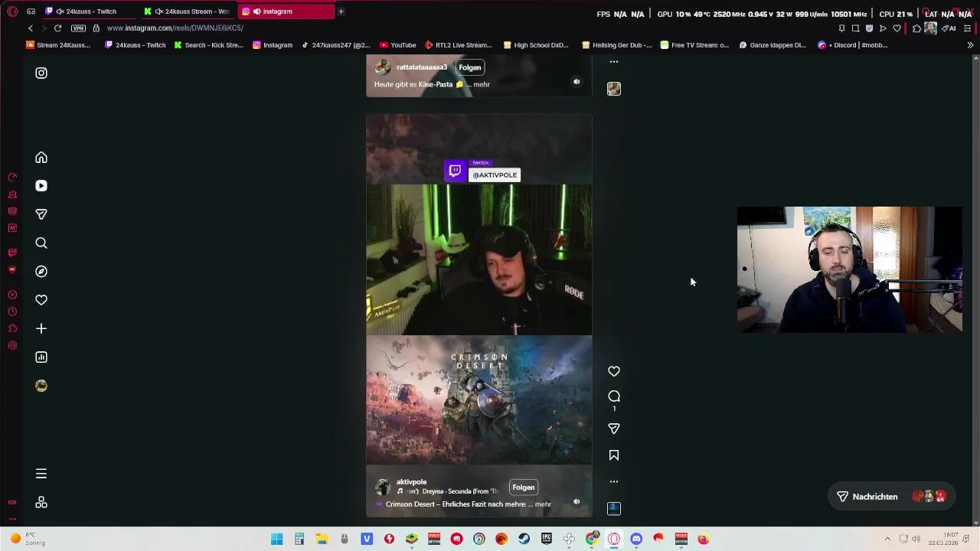The image size is (980, 551).
Task: Open the Opera sidebar three-dot options
Action: click(12, 519)
